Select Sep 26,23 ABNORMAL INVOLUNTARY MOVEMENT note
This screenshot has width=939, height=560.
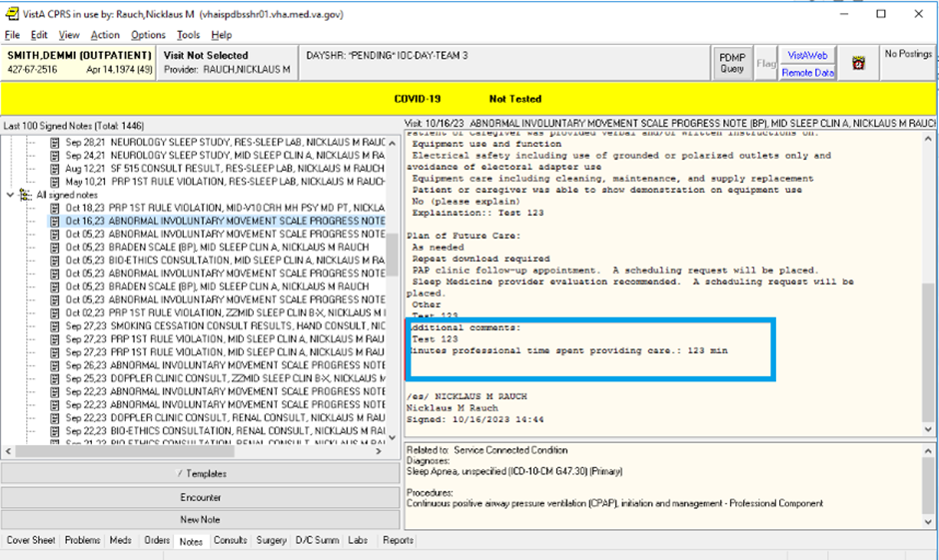pyautogui.click(x=225, y=365)
